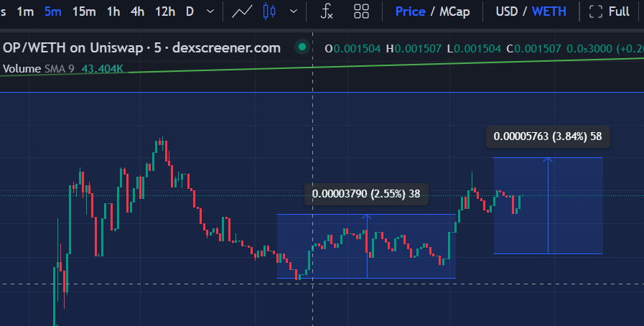Viewport: 644px width, 326px height.
Task: Select the candlestick chart style icon
Action: (x=269, y=11)
